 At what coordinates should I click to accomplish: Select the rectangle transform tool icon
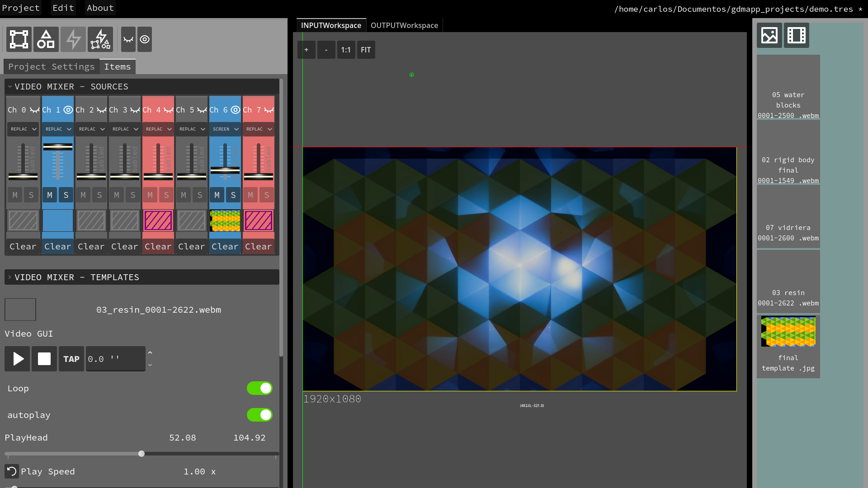click(x=19, y=39)
